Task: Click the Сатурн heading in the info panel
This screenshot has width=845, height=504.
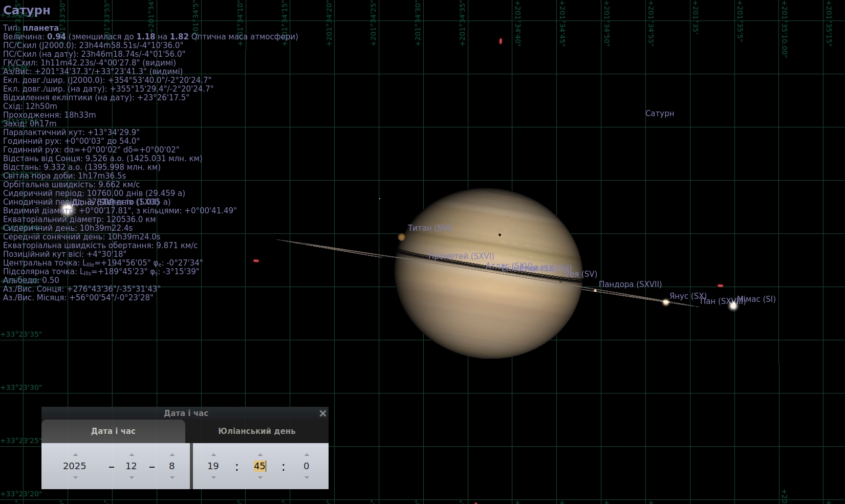Action: coord(27,10)
